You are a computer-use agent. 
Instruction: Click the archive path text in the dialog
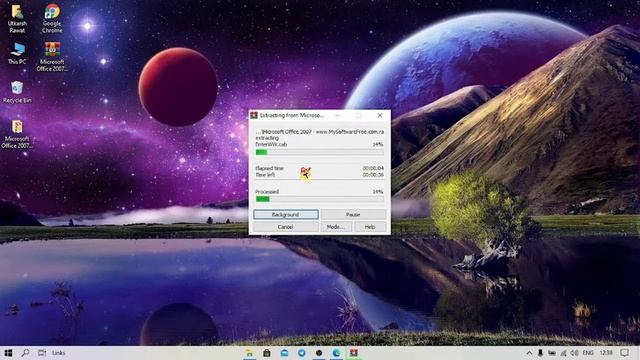point(320,132)
